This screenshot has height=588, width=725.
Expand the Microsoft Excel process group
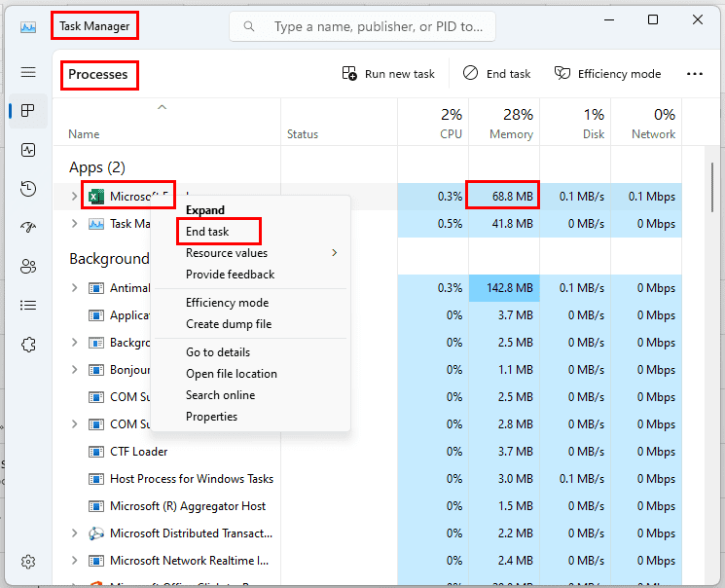click(x=74, y=197)
